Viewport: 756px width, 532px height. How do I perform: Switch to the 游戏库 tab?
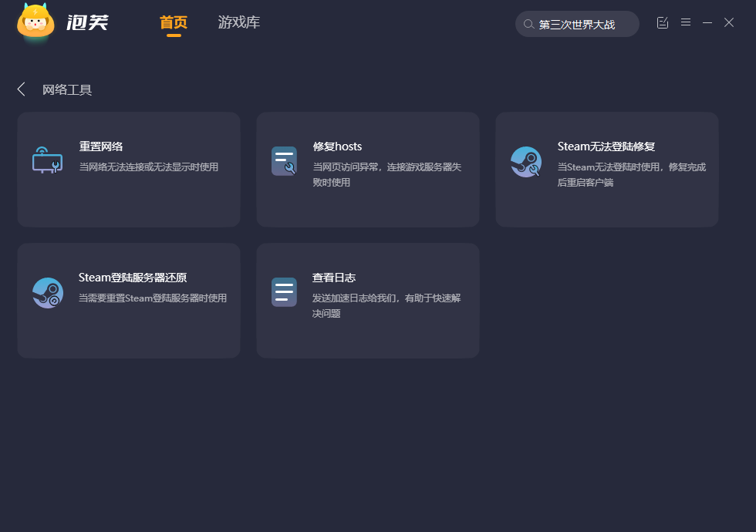click(239, 23)
